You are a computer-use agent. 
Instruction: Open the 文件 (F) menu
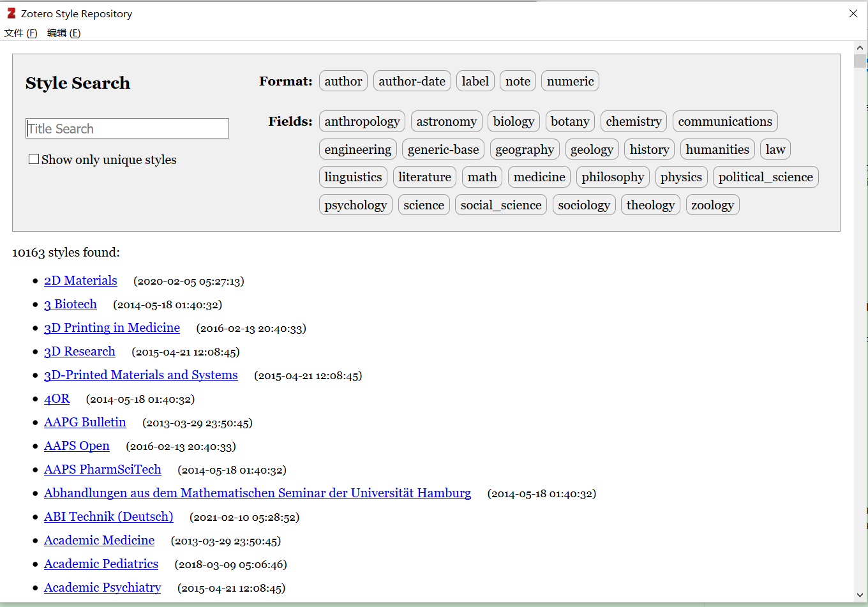tap(20, 33)
